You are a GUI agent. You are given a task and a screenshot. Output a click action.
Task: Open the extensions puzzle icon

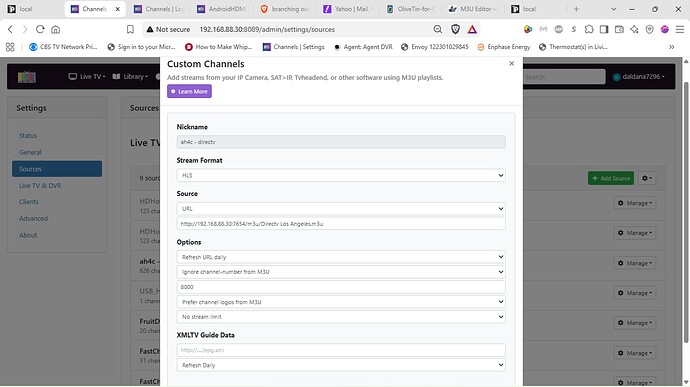[x=589, y=29]
